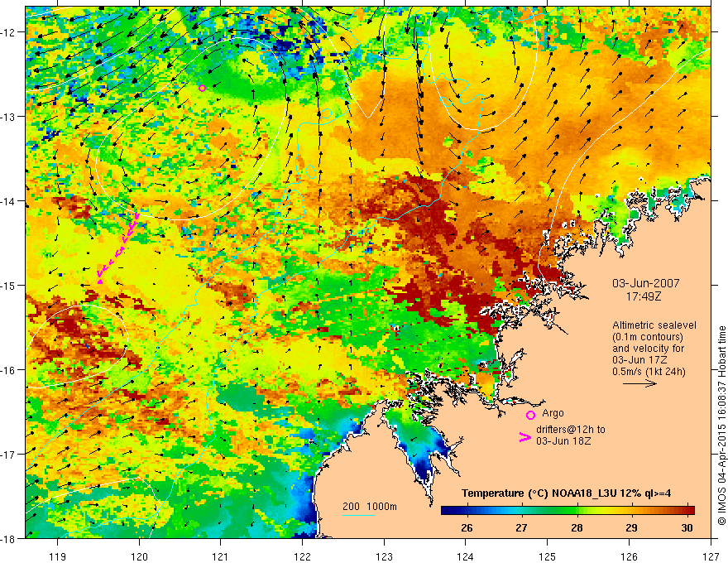
Task: Click the time text 17:49Z
Action: click(643, 296)
